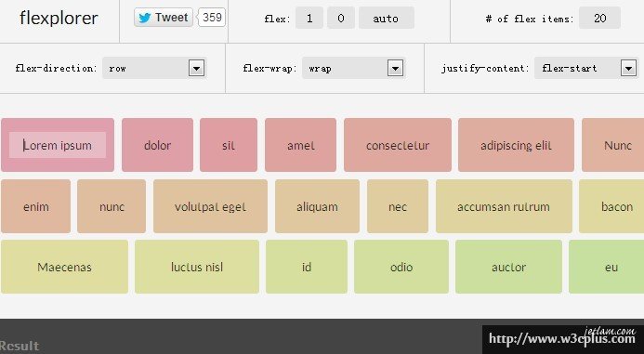Open the Result tab

[x=20, y=346]
